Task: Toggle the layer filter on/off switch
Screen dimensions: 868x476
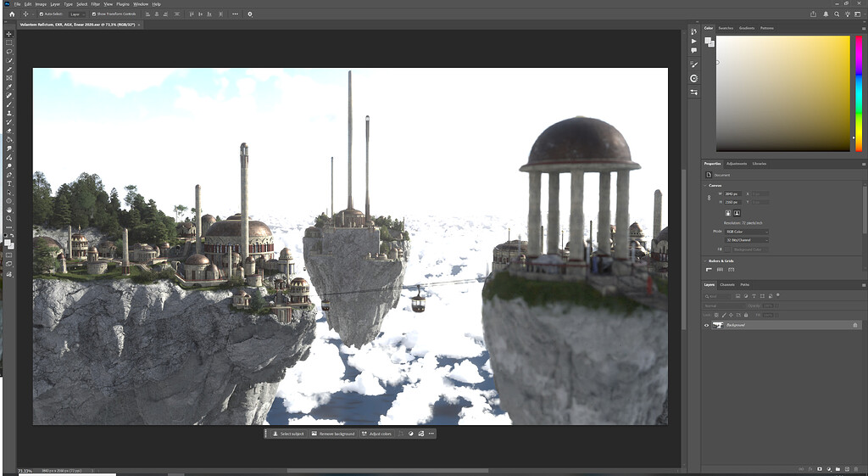Action: (x=778, y=294)
